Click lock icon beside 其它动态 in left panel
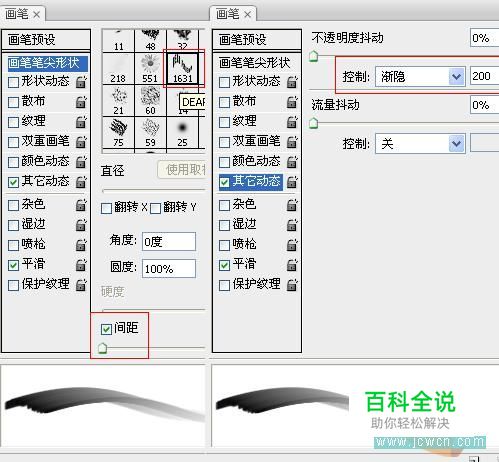Image resolution: width=499 pixels, height=462 pixels. coord(81,182)
